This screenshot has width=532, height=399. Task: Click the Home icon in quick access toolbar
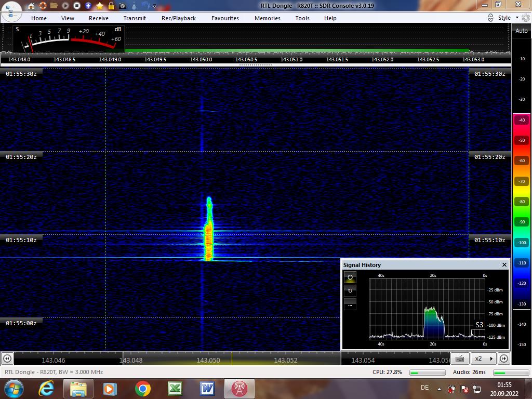pyautogui.click(x=31, y=6)
